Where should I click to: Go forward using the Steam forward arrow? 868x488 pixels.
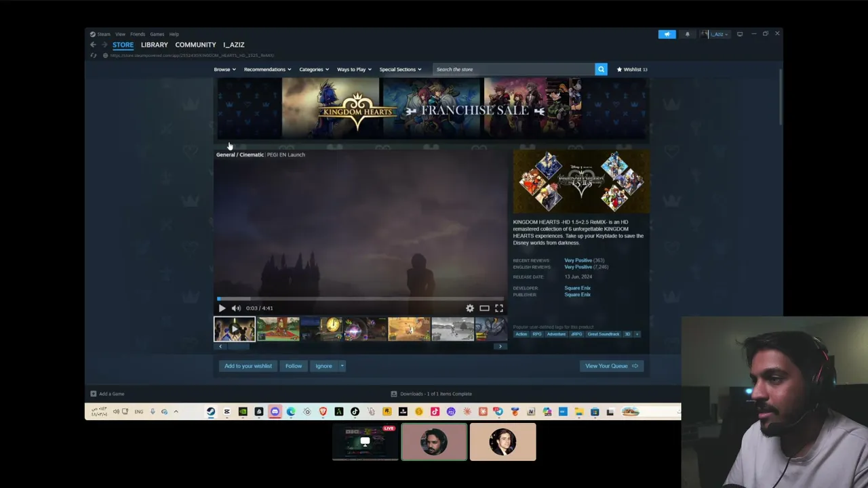104,45
